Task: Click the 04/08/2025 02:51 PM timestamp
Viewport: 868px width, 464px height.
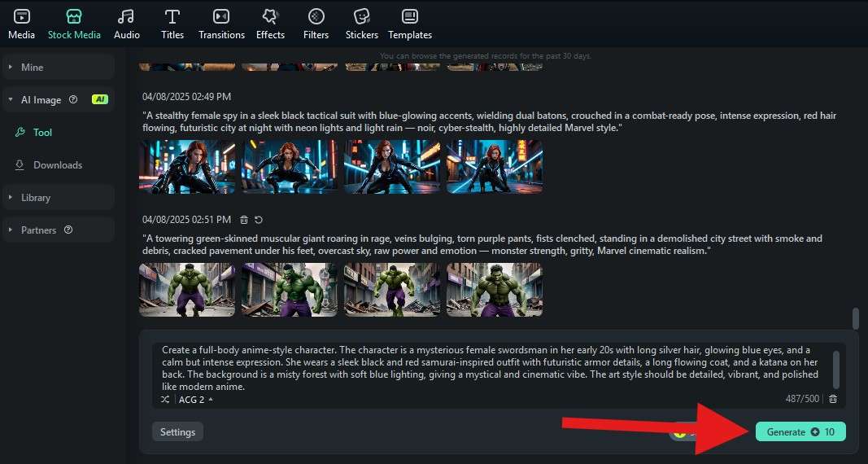Action: (186, 220)
